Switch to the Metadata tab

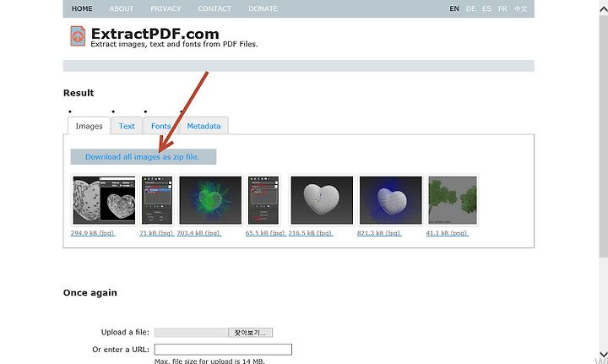click(x=204, y=126)
